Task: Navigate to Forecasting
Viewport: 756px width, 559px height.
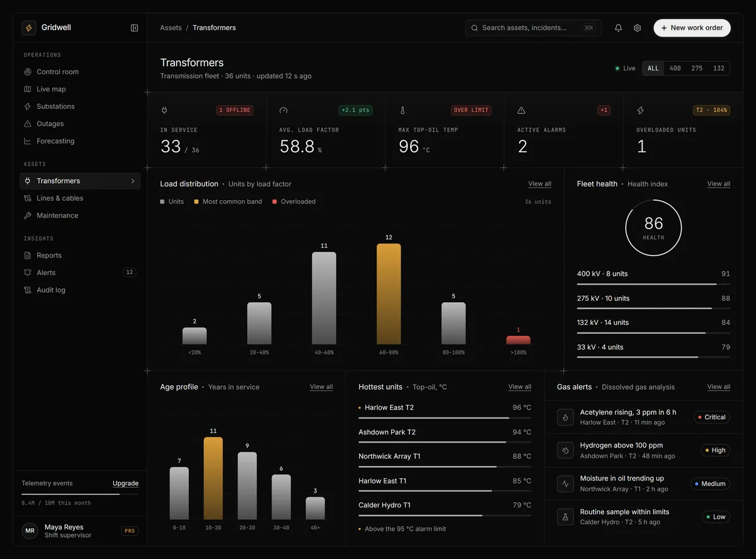Action: (x=80, y=141)
